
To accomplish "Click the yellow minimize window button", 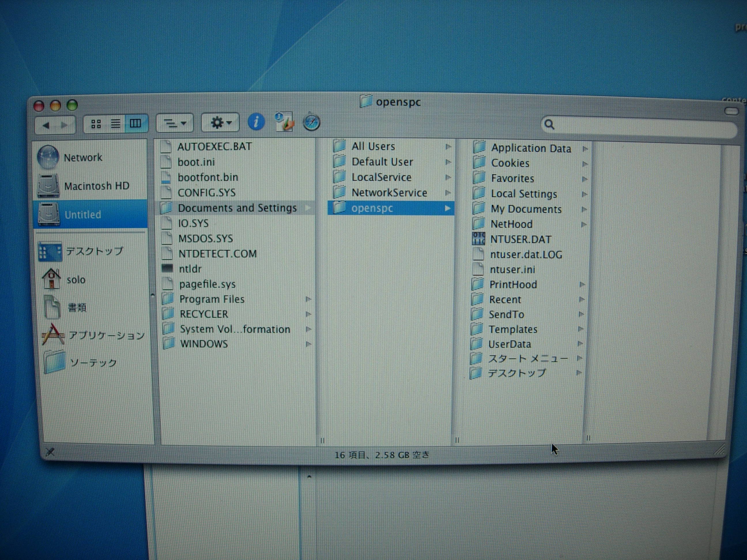I will point(56,105).
